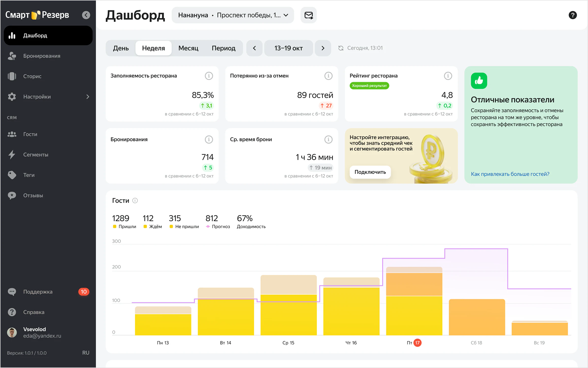The width and height of the screenshot is (588, 368).
Task: Show info for Ср. время брони
Action: point(329,140)
